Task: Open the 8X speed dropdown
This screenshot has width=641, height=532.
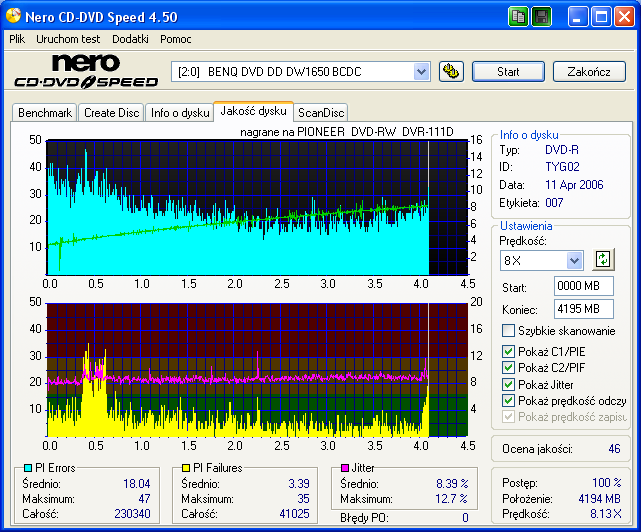Action: [574, 260]
